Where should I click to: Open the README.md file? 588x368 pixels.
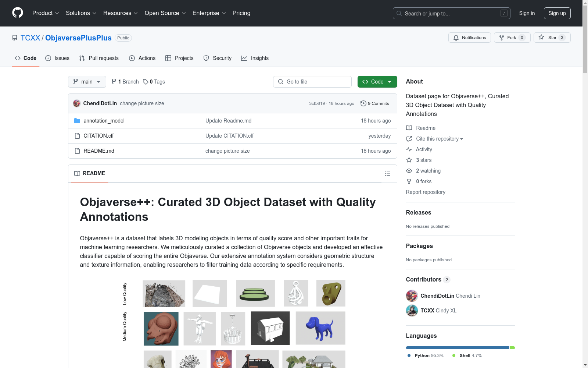point(99,151)
